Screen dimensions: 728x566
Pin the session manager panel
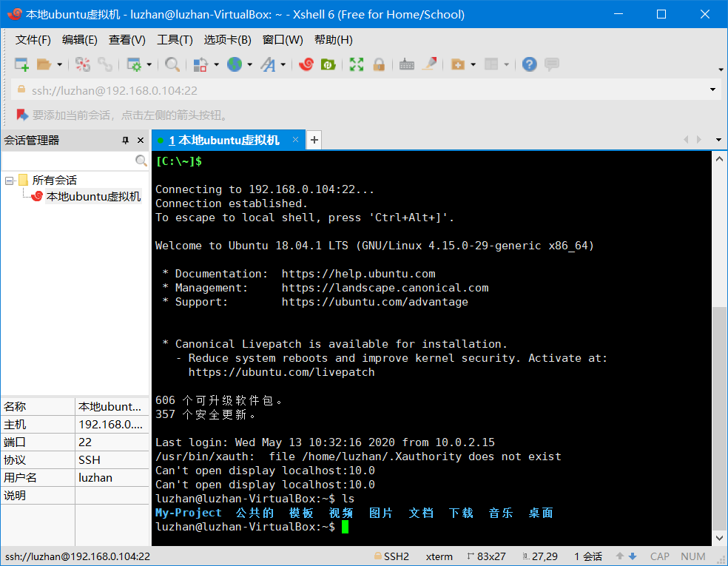click(x=125, y=141)
